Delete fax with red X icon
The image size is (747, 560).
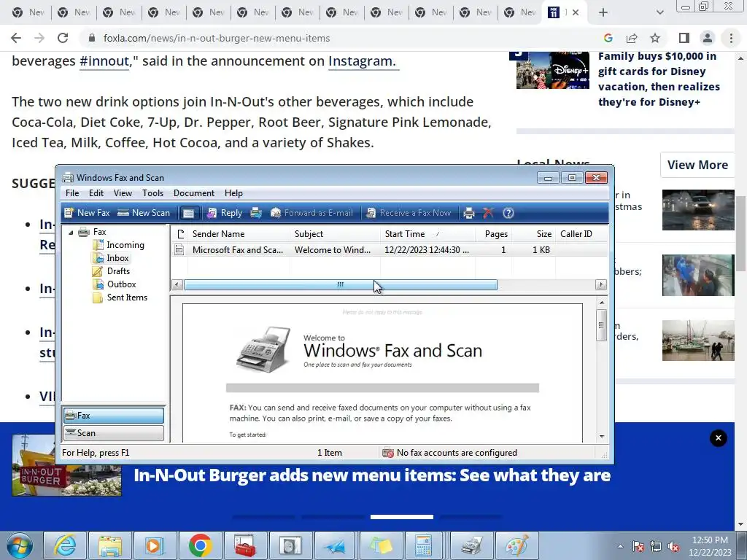pyautogui.click(x=488, y=213)
